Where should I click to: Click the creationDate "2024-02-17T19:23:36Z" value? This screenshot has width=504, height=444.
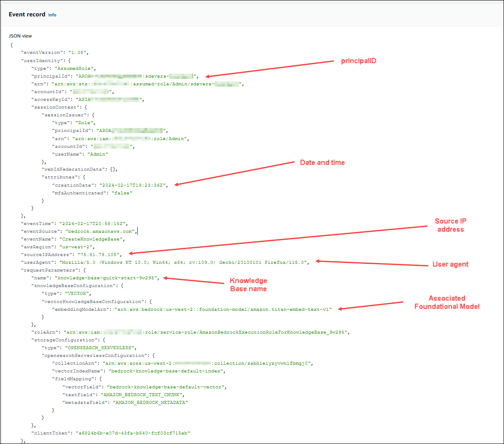(x=132, y=185)
